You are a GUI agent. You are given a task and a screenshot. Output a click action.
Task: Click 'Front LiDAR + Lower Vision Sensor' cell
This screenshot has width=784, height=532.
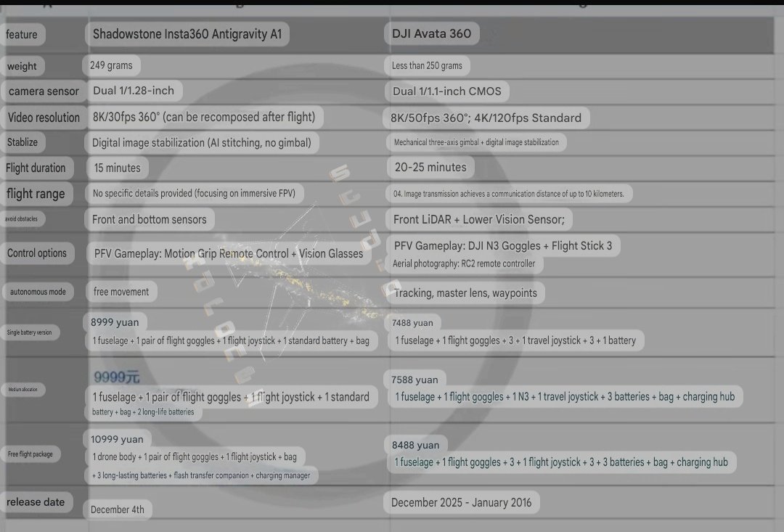pyautogui.click(x=479, y=219)
